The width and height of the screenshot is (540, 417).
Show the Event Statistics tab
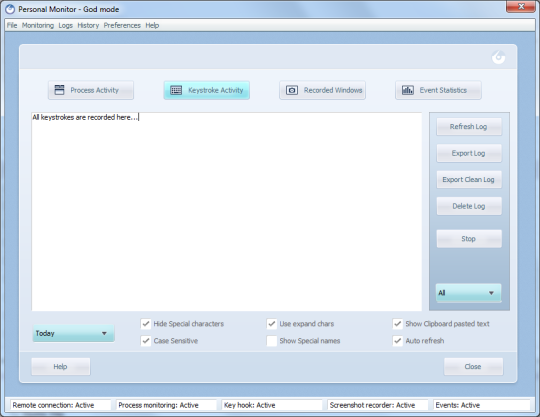(x=438, y=90)
